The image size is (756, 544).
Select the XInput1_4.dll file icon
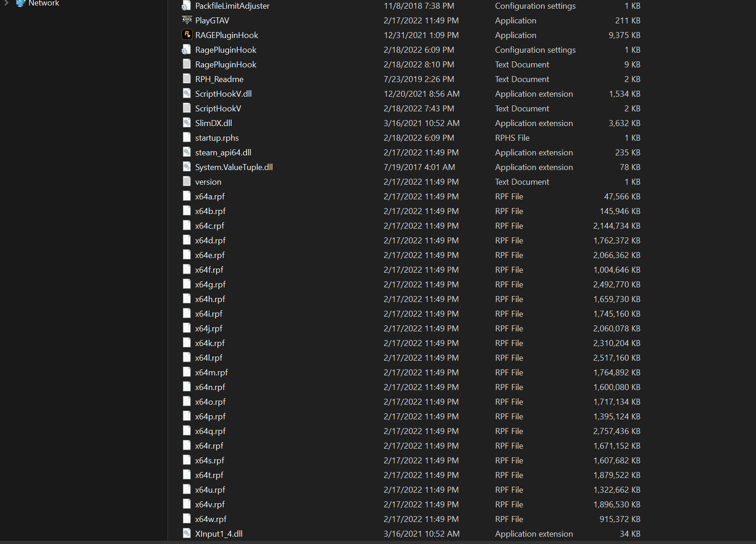[187, 533]
